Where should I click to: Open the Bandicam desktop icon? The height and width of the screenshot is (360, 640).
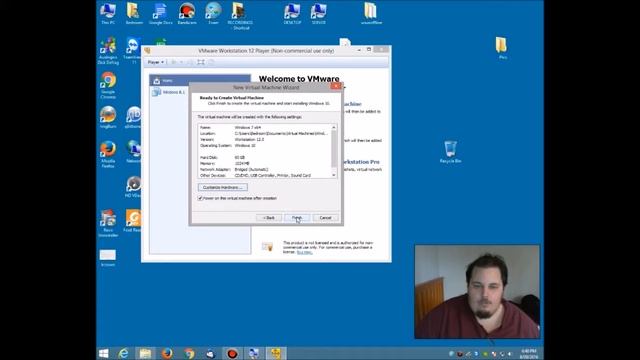tap(187, 13)
